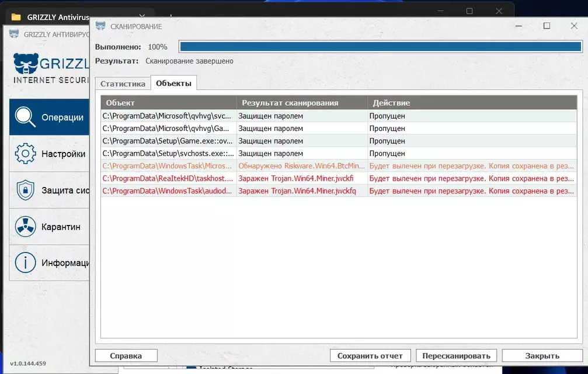This screenshot has width=588, height=374.
Task: Close the background GRIZZLY Antivirus window
Action: point(499,11)
